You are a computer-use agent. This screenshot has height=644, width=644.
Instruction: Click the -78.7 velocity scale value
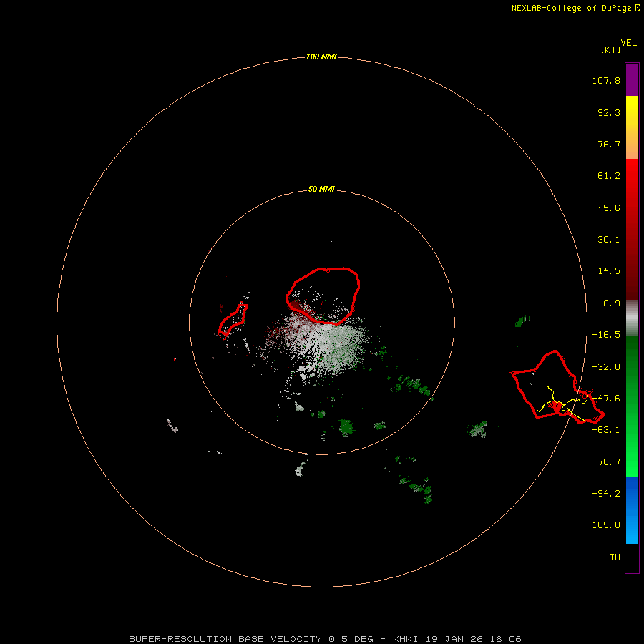point(606,462)
